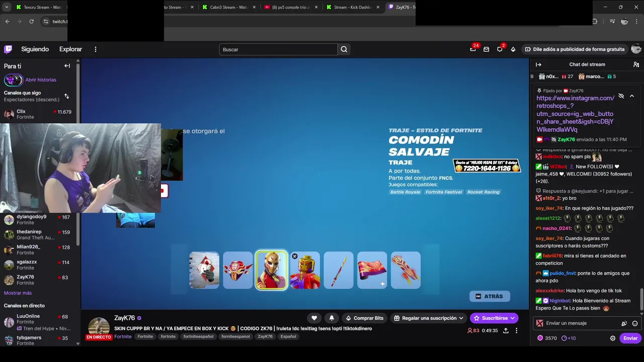
Task: Open the user profile avatar menu
Action: tap(636, 49)
